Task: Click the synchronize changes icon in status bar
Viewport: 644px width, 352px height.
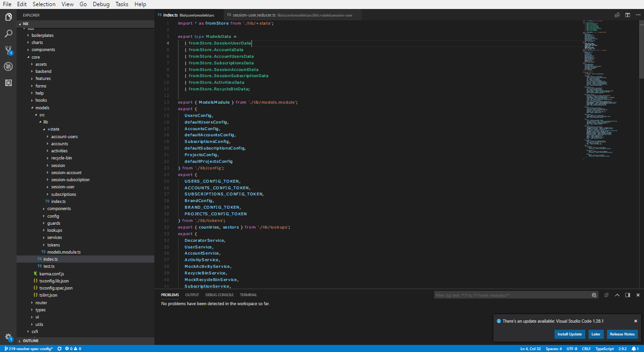Action: (59, 348)
